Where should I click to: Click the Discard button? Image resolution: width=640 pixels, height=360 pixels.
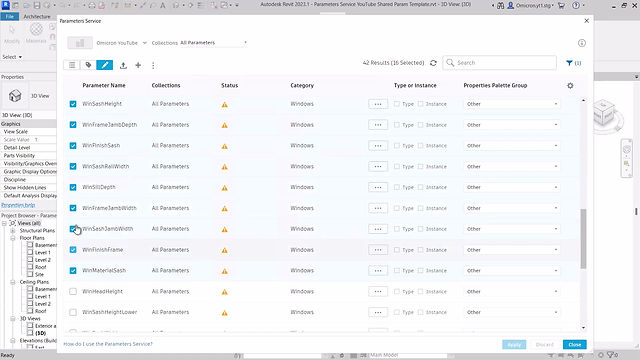tap(544, 345)
